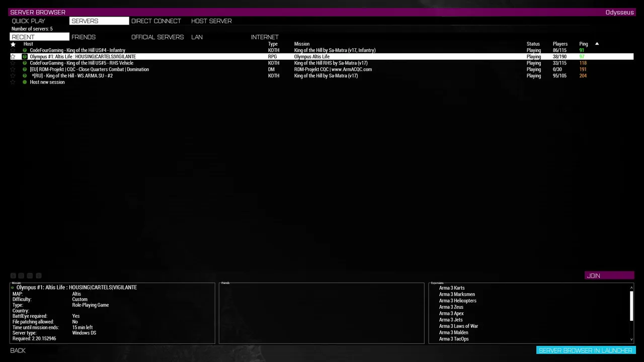Sort servers by the Status column header
The width and height of the screenshot is (644, 362).
click(x=533, y=44)
